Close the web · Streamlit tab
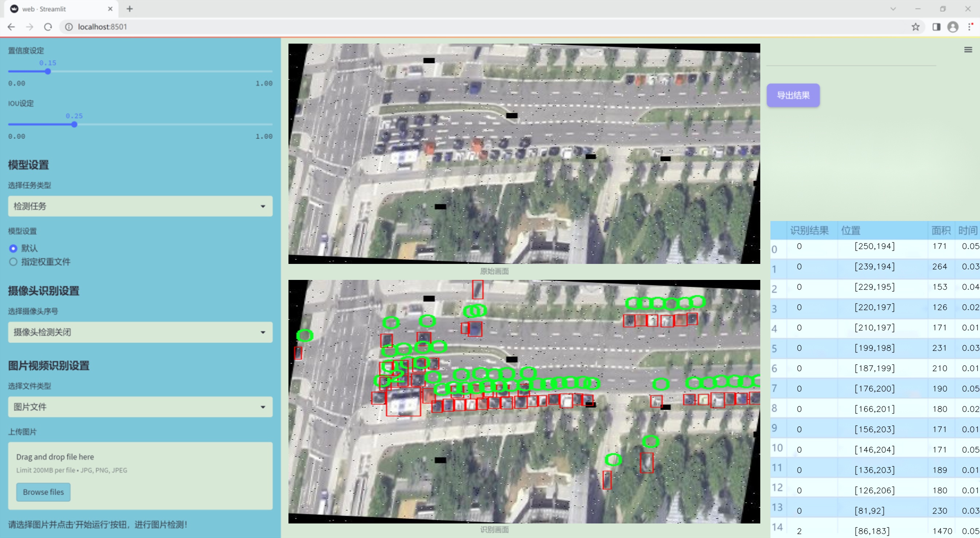This screenshot has height=538, width=980. [110, 9]
